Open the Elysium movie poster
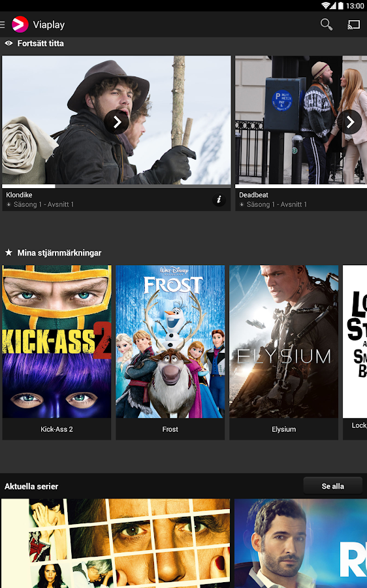Screen dimensions: 367x588 pos(284,342)
